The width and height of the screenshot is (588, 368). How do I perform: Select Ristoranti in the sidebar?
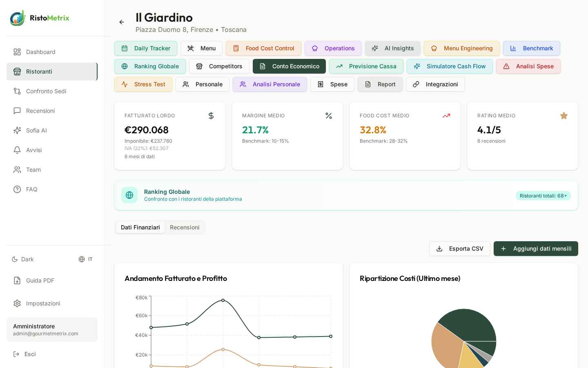(x=52, y=72)
